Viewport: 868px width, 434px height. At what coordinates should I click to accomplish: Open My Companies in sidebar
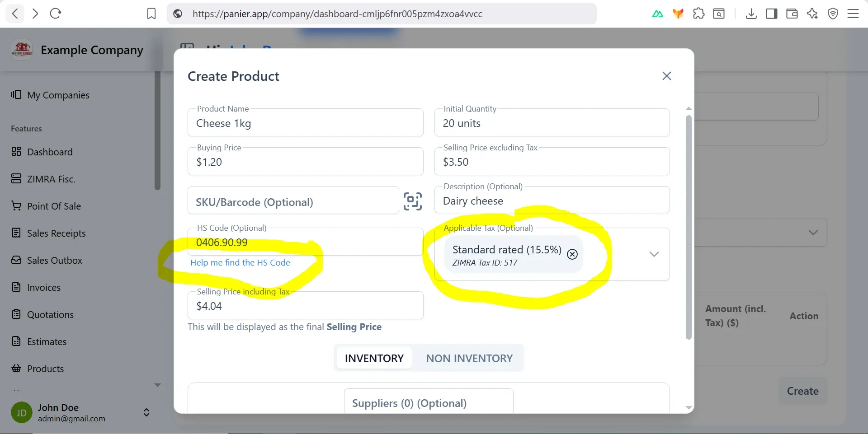click(50, 95)
